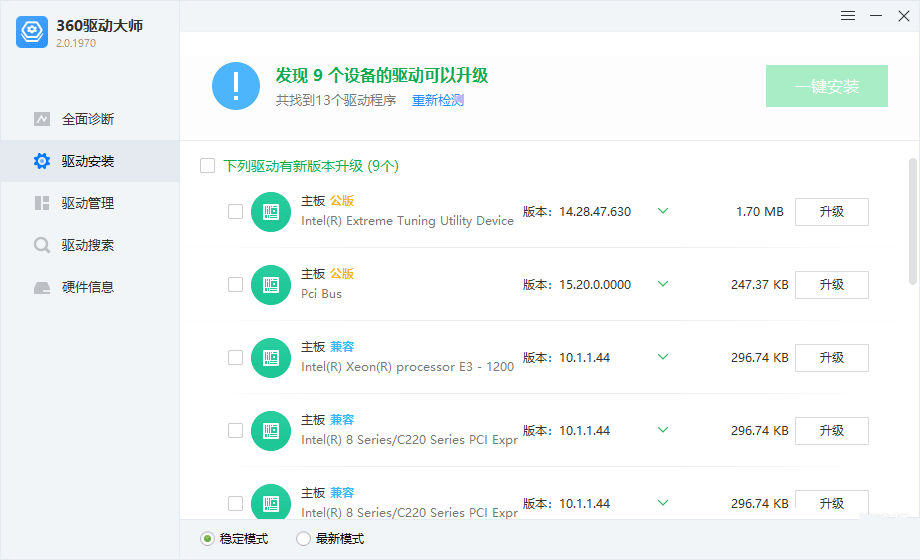Open 硬件信息 sidebar tab
This screenshot has height=560, width=920.
pos(90,287)
